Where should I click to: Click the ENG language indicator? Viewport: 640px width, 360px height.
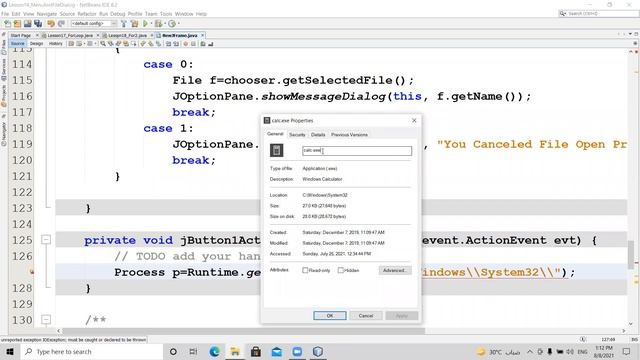[582, 351]
